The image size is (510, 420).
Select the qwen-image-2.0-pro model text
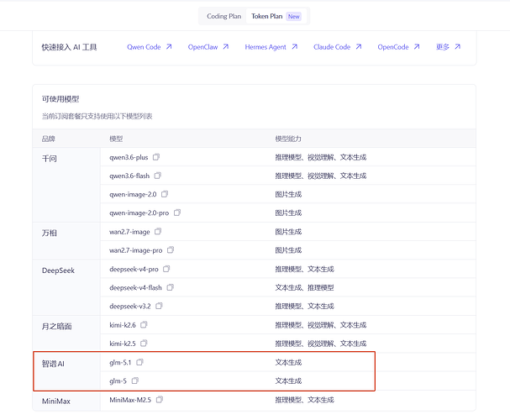139,213
